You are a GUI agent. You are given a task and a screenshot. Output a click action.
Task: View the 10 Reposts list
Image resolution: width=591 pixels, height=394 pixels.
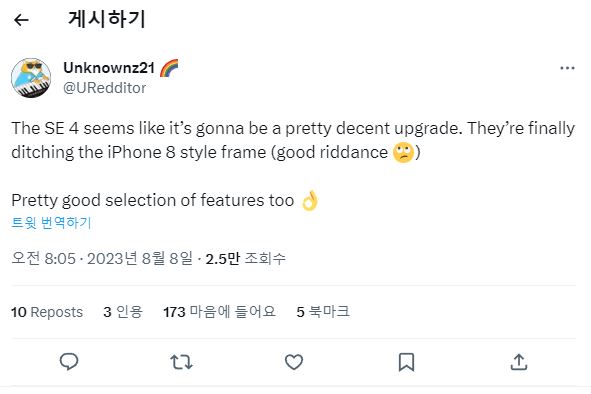[x=47, y=312]
